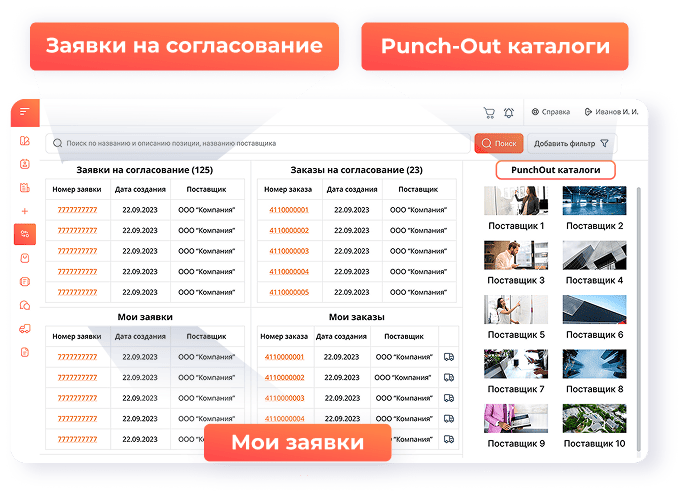Screen dimensions: 682x494
Task: Open Поставщик 1 catalog thumbnail
Action: (x=516, y=200)
